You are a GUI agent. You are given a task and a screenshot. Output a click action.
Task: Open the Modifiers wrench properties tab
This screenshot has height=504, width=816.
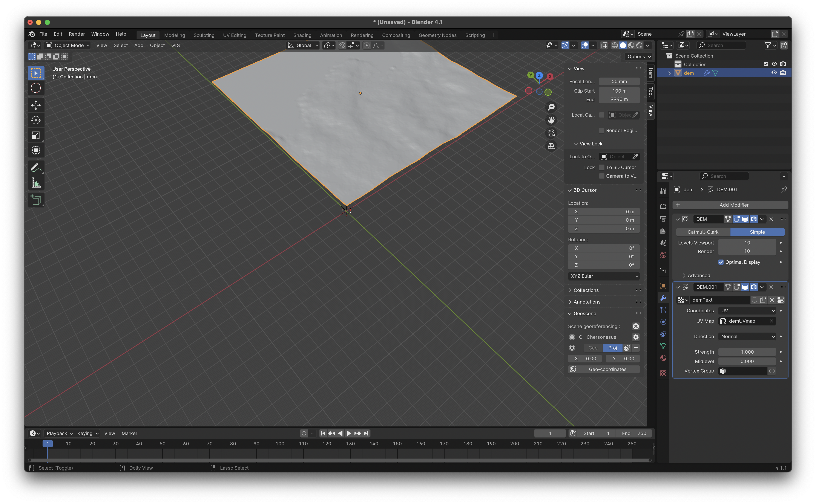click(663, 298)
